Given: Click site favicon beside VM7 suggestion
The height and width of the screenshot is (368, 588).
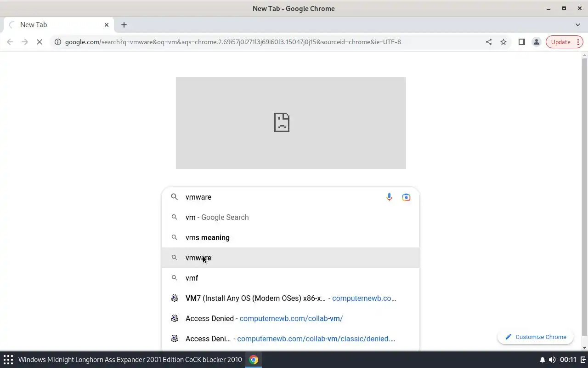Looking at the screenshot, I should [x=175, y=298].
